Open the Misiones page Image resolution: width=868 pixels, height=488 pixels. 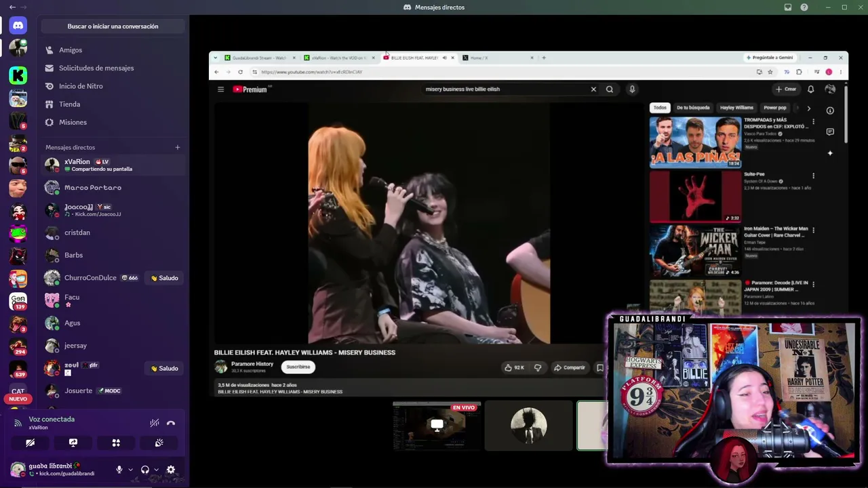tap(113, 122)
